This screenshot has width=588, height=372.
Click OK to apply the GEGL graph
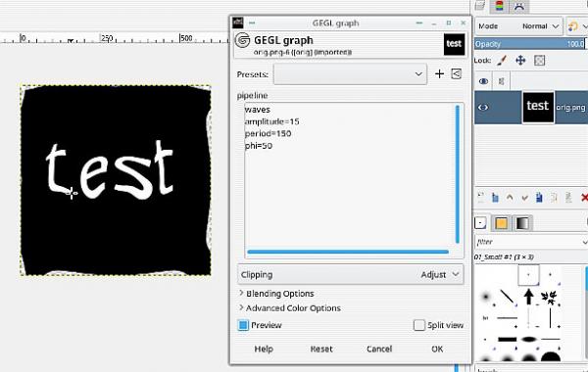(437, 349)
